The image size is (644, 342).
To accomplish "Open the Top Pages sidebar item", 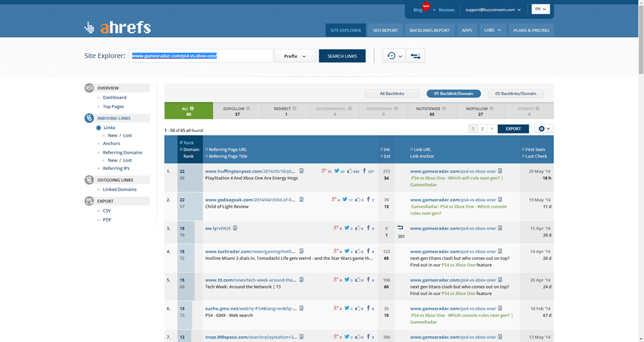I will click(x=113, y=106).
